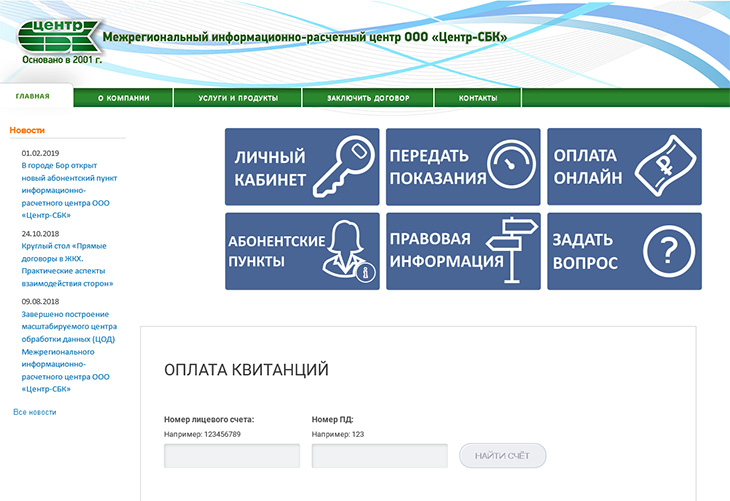Go to Заключить договор menu item
The height and width of the screenshot is (501, 730).
tap(368, 98)
